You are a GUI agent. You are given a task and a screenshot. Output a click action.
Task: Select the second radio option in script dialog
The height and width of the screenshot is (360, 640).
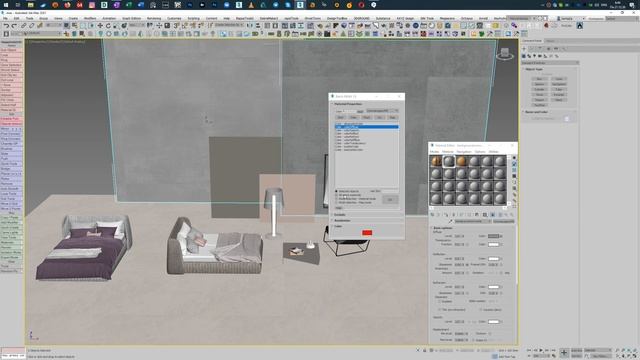point(337,195)
